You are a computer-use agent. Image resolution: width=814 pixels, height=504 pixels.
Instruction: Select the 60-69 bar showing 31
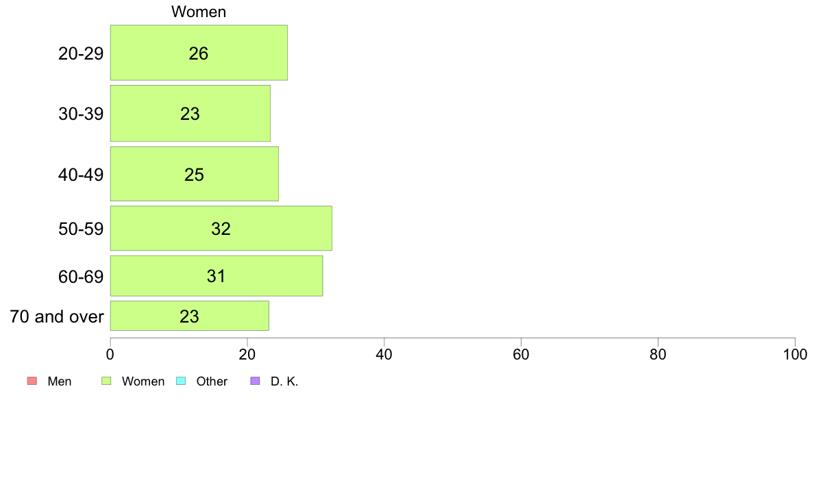[x=217, y=275]
